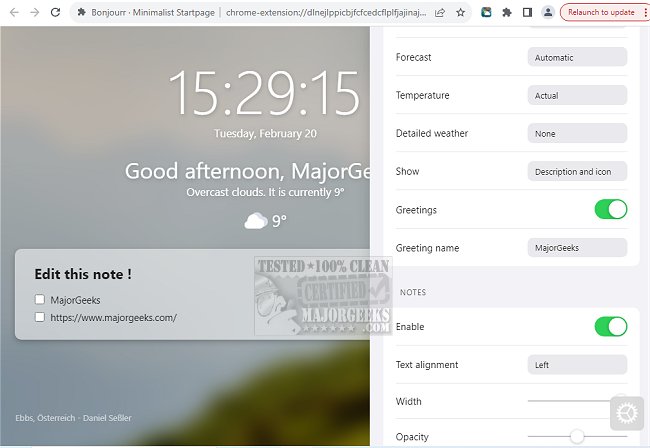Adjust the Notes Width slider

pos(577,401)
